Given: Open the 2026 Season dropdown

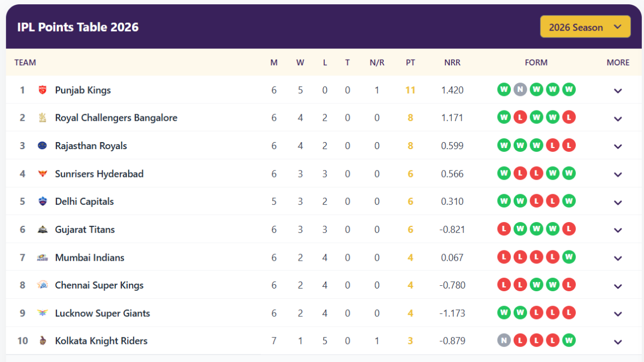Looking at the screenshot, I should pyautogui.click(x=585, y=27).
